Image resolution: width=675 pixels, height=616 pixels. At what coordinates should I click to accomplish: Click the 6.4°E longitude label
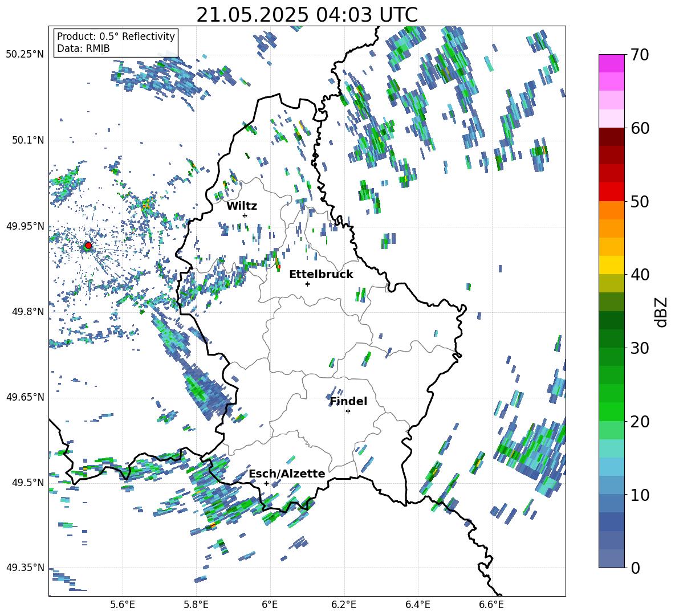417,605
